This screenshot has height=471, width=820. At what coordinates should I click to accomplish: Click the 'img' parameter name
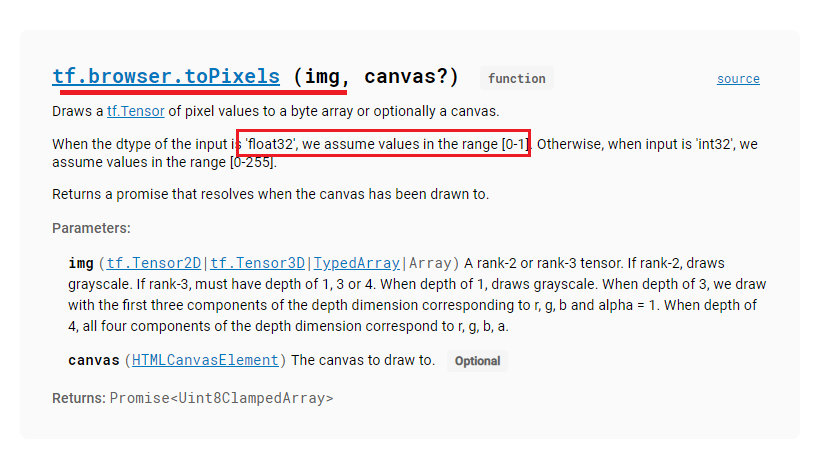(81, 263)
